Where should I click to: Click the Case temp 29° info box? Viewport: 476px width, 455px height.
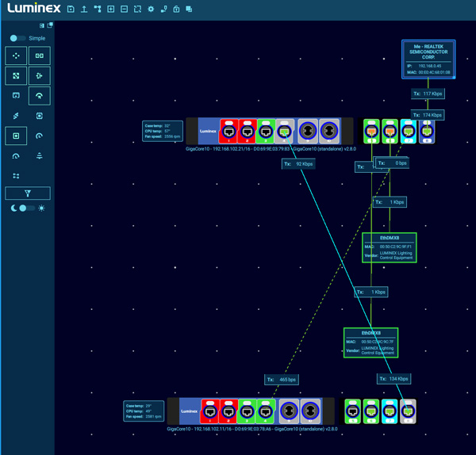coord(144,411)
